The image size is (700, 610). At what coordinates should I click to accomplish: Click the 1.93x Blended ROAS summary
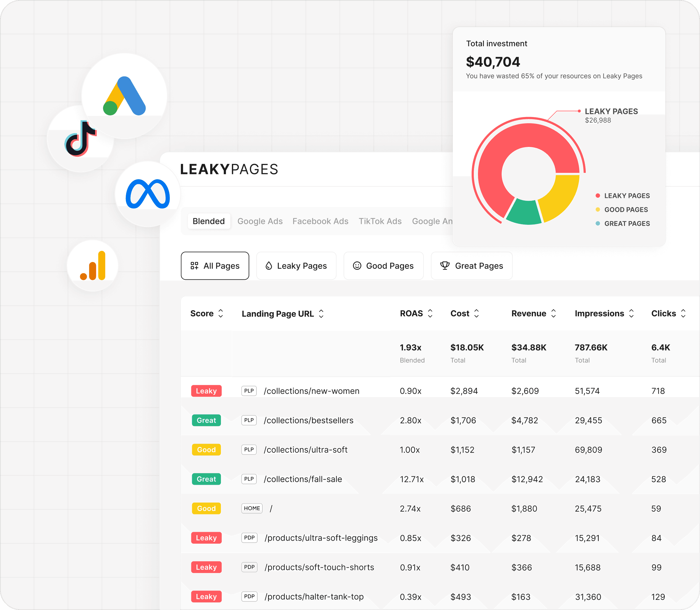tap(411, 347)
